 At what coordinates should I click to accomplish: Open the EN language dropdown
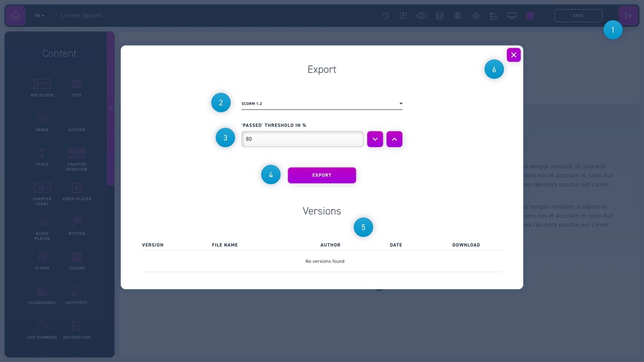click(x=40, y=16)
